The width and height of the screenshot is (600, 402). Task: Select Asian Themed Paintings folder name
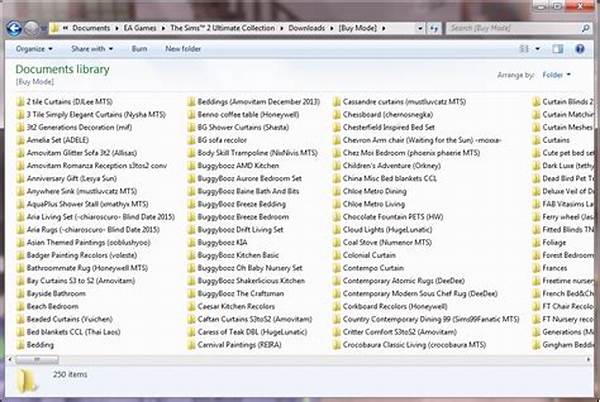point(88,243)
